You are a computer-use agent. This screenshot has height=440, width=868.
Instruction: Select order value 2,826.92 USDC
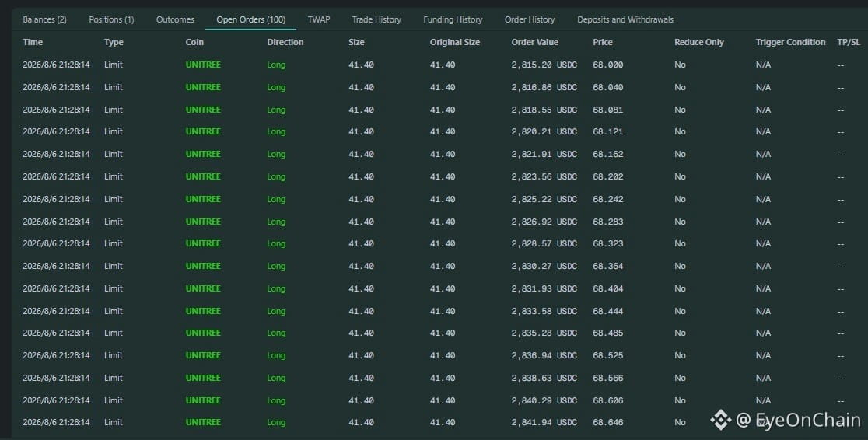click(x=544, y=222)
